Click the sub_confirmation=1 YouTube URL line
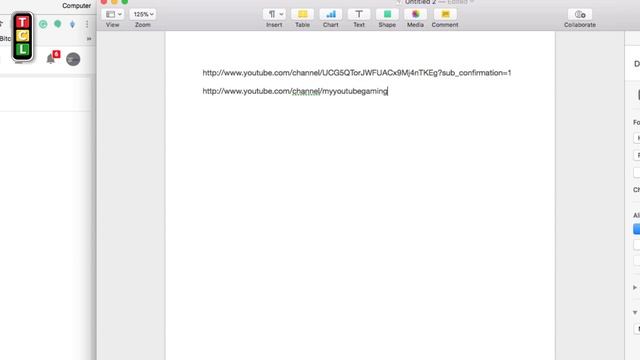640x360 pixels. point(357,73)
